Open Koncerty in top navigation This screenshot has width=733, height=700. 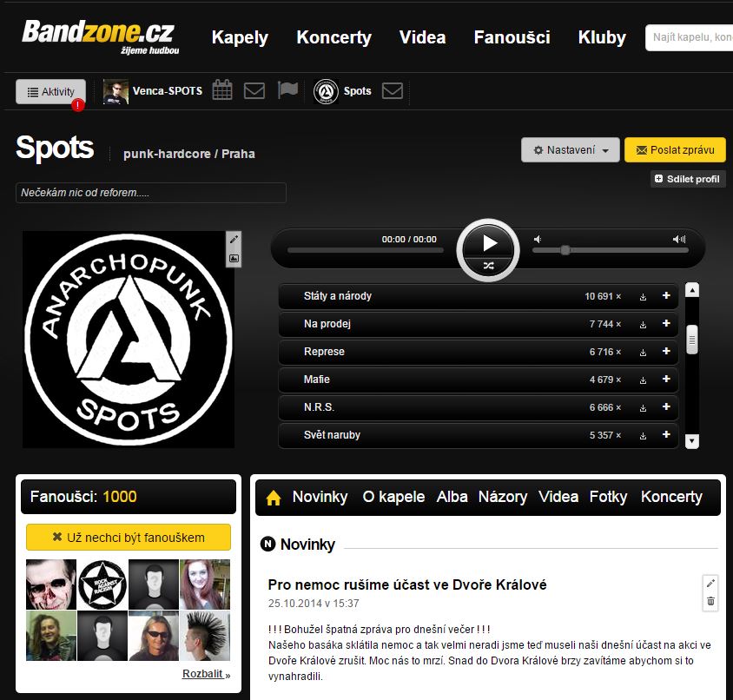coord(333,37)
